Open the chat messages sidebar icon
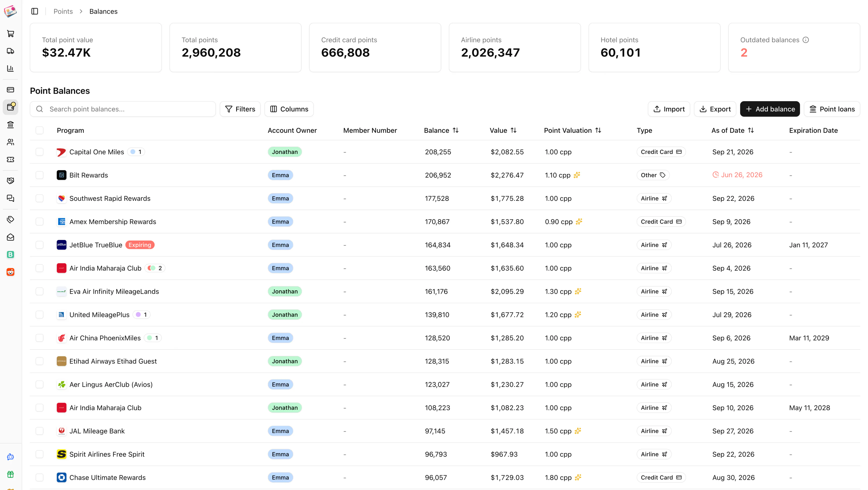 coord(10,199)
